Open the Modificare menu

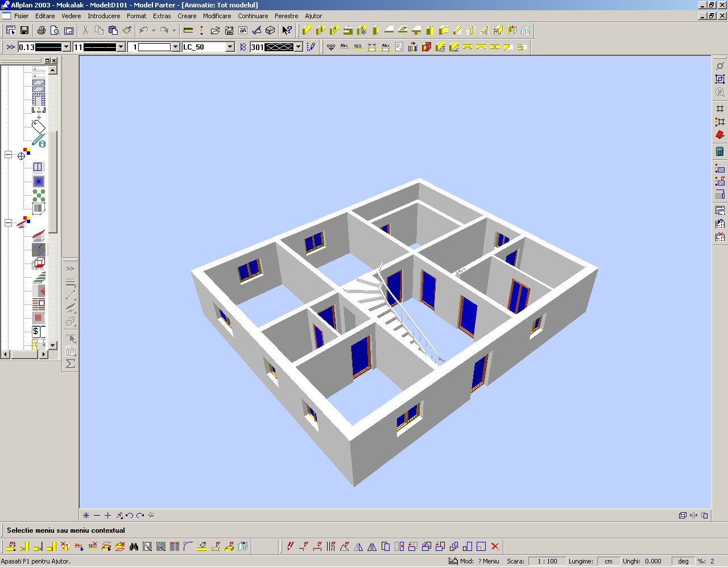[217, 16]
